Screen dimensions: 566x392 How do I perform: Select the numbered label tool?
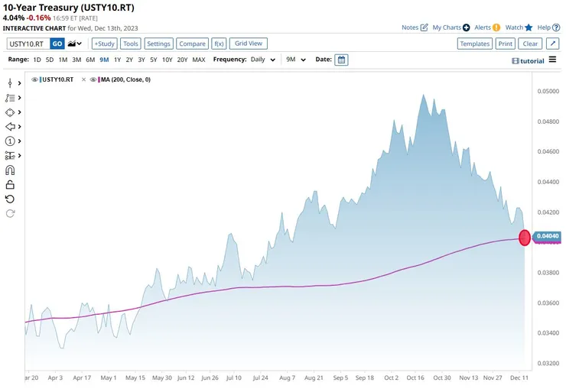10,141
